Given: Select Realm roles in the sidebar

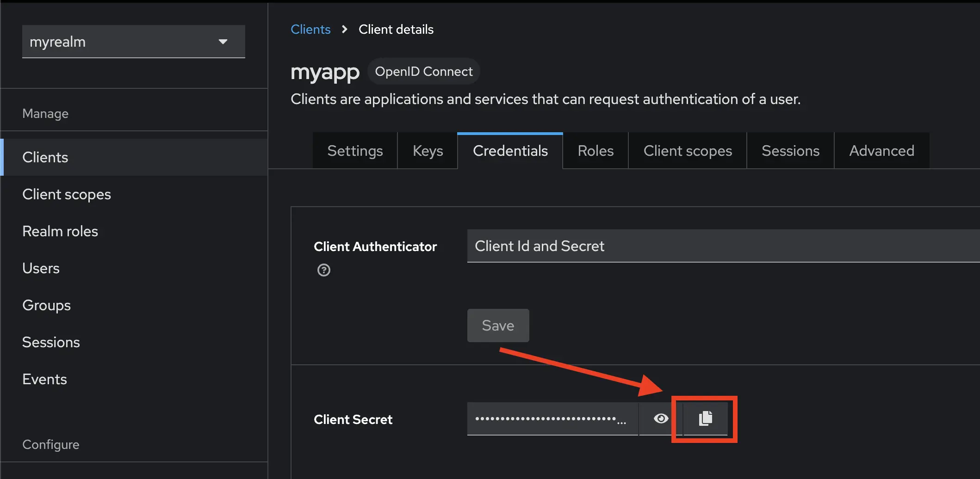Looking at the screenshot, I should pyautogui.click(x=60, y=231).
